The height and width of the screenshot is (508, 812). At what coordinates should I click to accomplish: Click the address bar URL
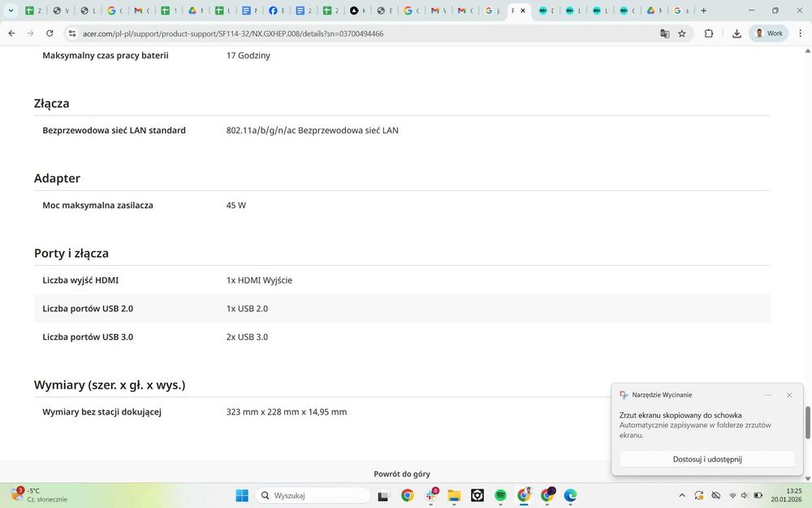233,33
